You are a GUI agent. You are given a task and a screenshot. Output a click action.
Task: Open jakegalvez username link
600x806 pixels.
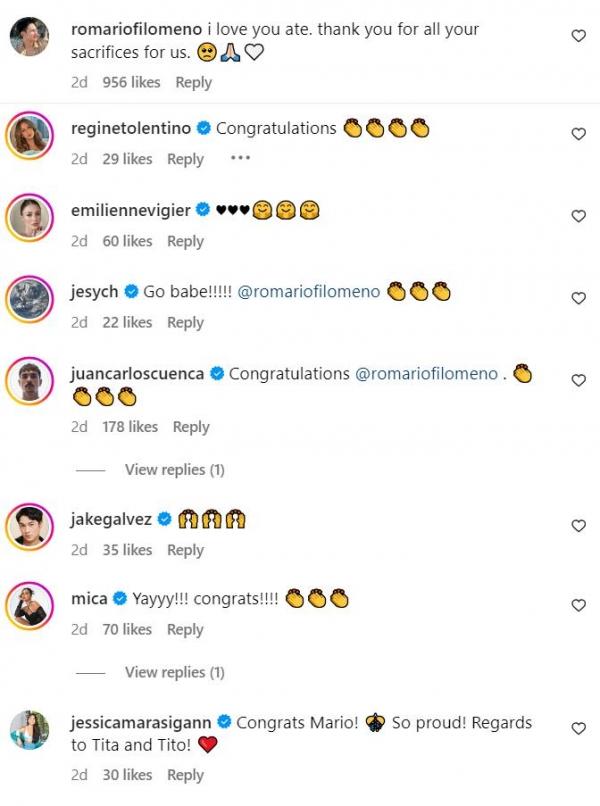coord(111,520)
